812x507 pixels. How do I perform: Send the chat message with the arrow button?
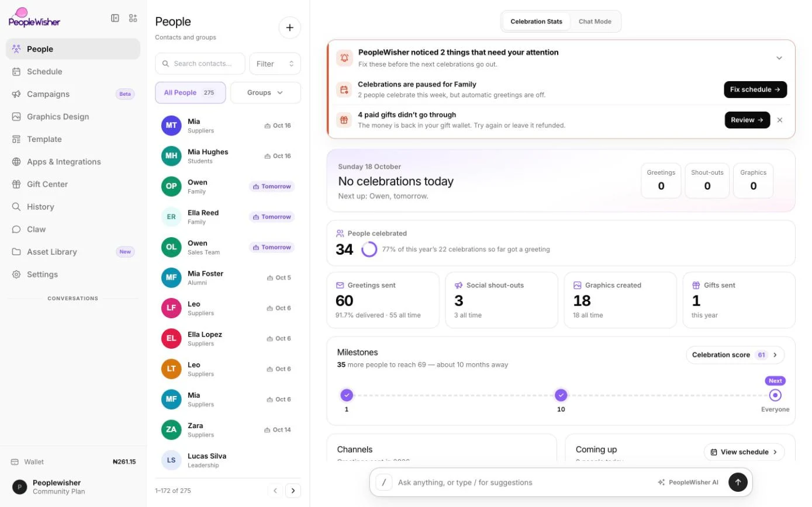pos(738,482)
